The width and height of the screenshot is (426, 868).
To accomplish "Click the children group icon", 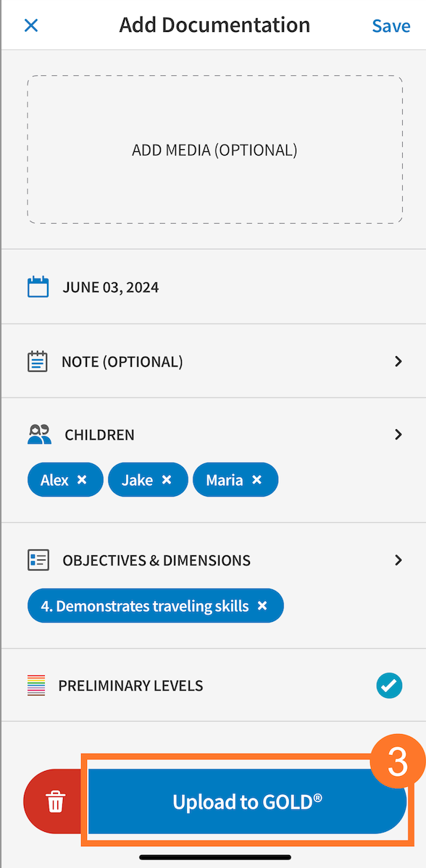I will [38, 434].
